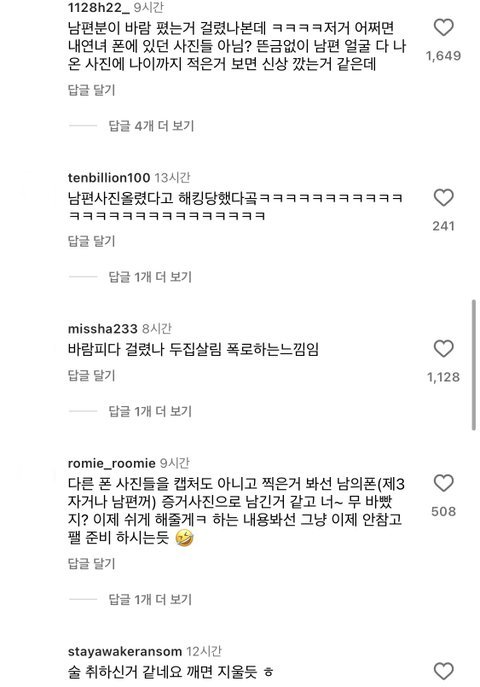Open missha233 profile username

(x=103, y=329)
